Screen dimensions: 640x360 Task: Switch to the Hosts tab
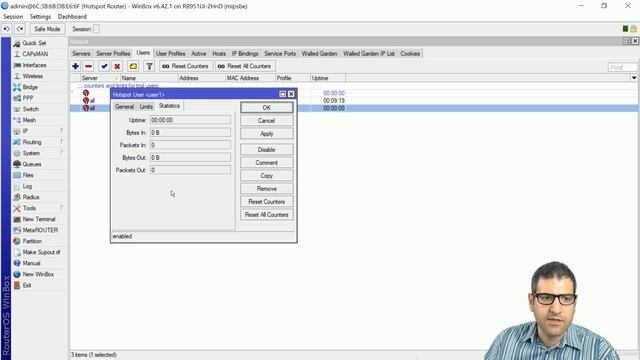[219, 53]
